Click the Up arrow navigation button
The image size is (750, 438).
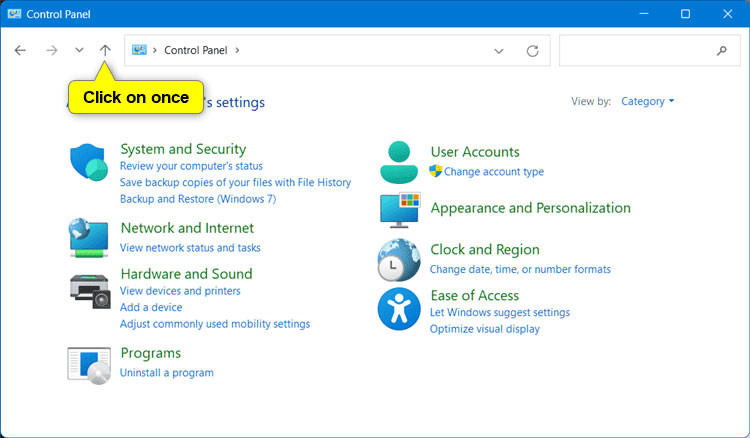106,50
